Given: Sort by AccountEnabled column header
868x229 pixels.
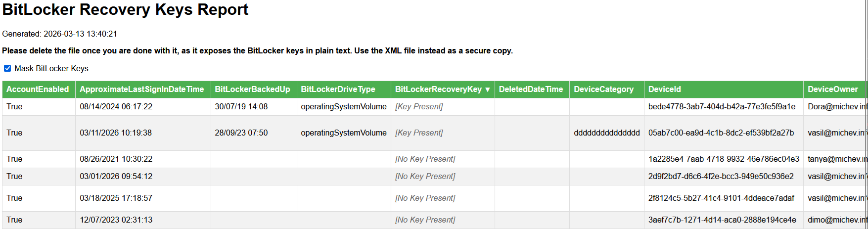Looking at the screenshot, I should (x=38, y=90).
